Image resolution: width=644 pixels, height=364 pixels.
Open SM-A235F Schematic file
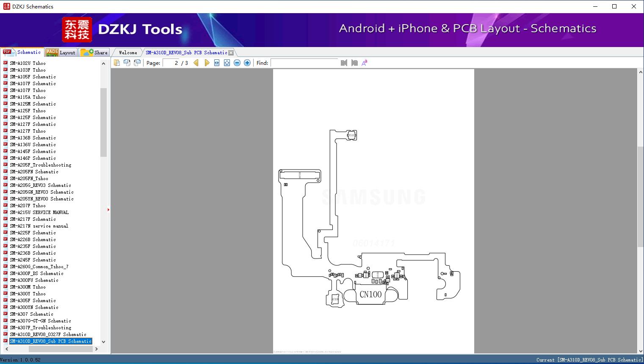point(33,246)
